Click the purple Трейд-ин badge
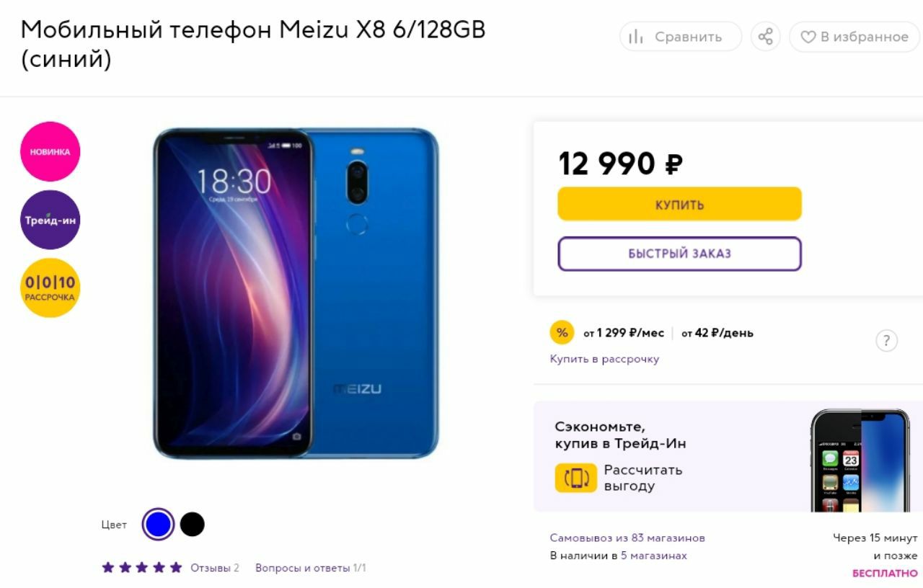This screenshot has width=923, height=588. coord(50,220)
